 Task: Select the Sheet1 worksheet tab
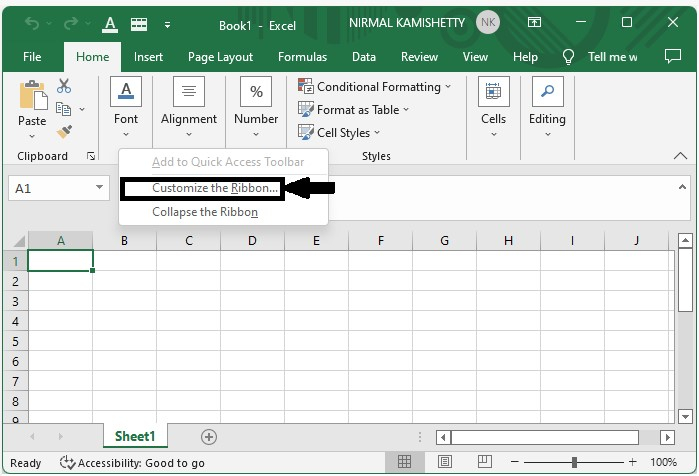[x=135, y=437]
